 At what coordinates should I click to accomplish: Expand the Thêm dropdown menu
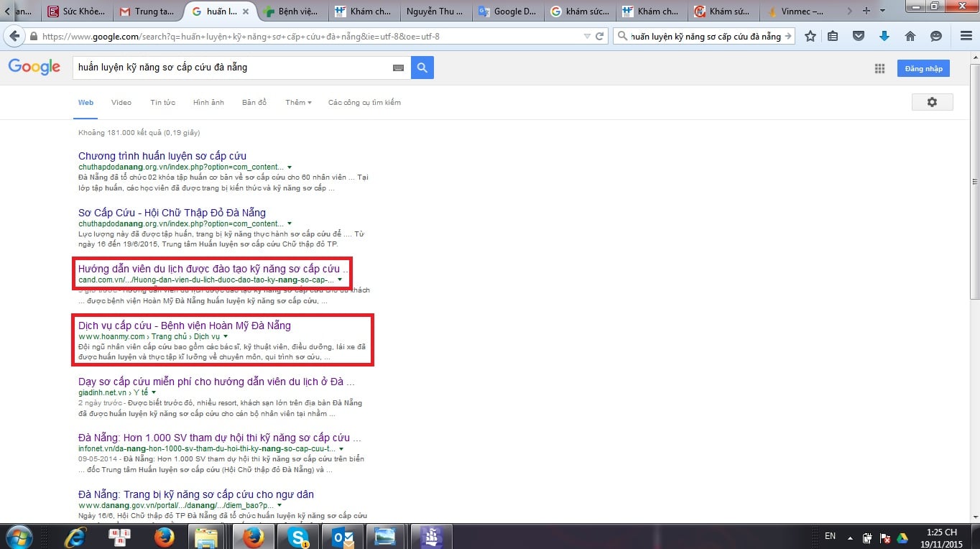(298, 103)
